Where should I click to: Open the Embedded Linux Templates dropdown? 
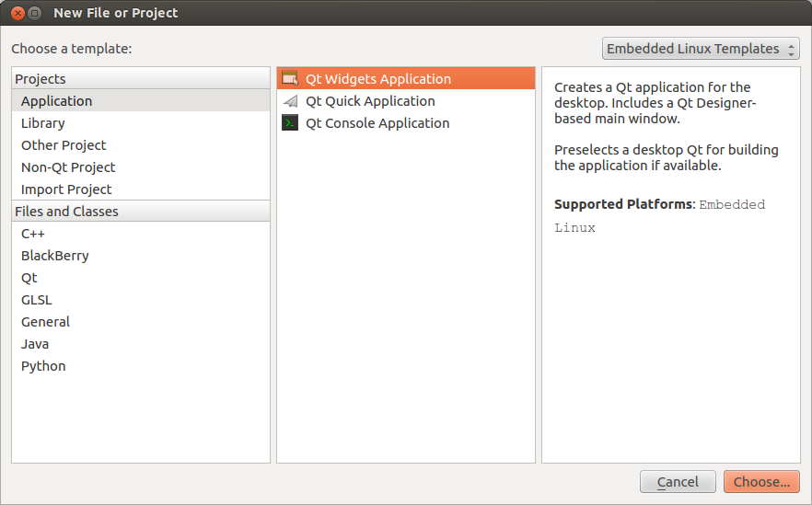click(701, 49)
